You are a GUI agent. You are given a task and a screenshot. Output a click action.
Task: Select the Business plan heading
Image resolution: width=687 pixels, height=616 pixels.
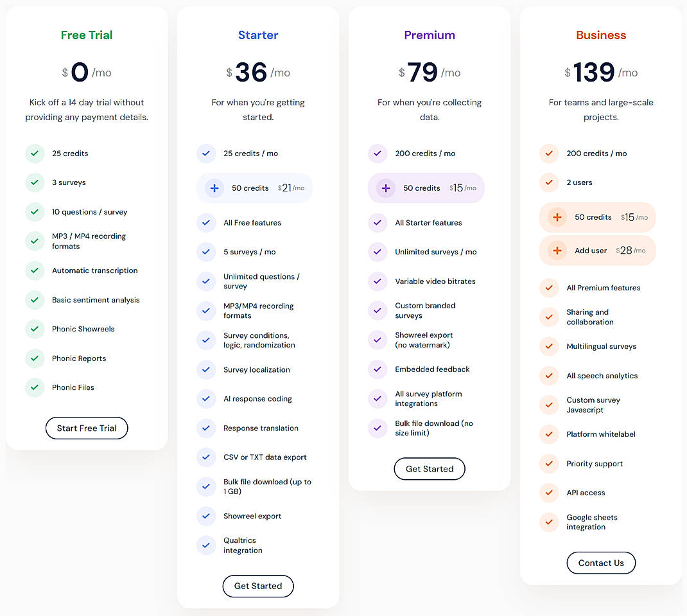click(x=601, y=35)
